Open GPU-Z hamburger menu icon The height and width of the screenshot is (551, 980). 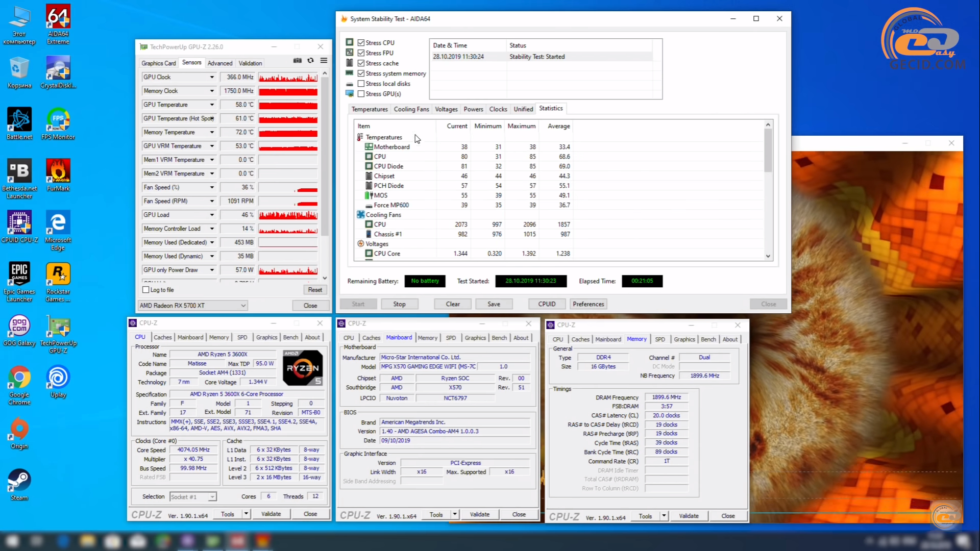pyautogui.click(x=324, y=60)
